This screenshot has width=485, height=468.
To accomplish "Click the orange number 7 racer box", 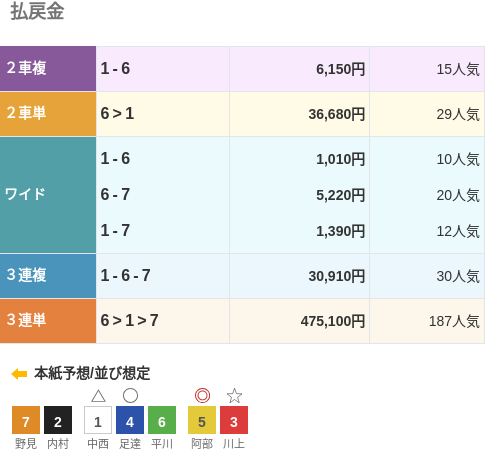I will 26,420.
